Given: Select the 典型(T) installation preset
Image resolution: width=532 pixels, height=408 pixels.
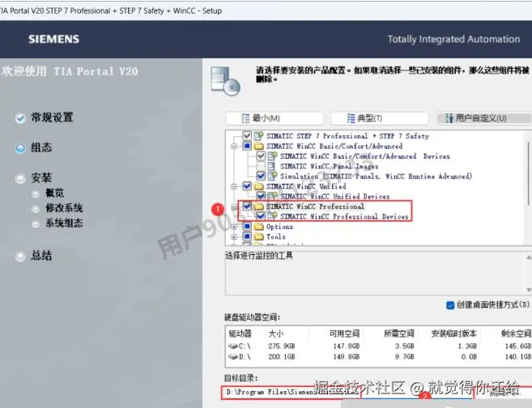Looking at the screenshot, I should (379, 118).
